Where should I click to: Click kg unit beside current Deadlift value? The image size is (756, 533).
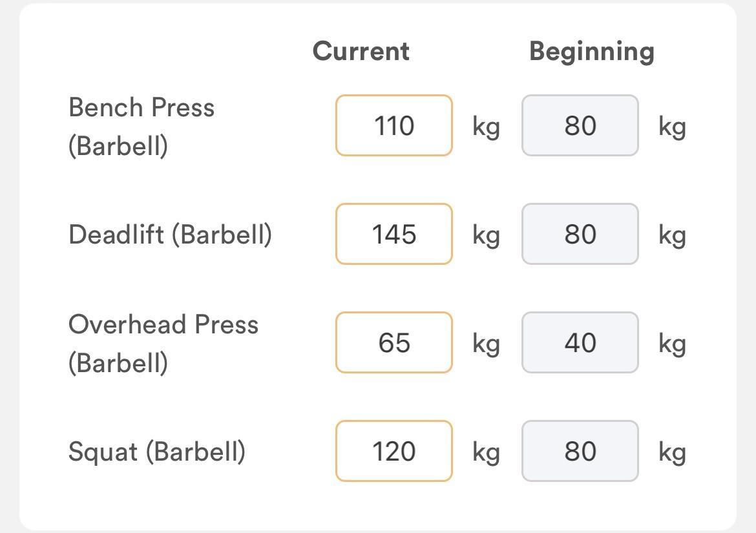tap(486, 235)
